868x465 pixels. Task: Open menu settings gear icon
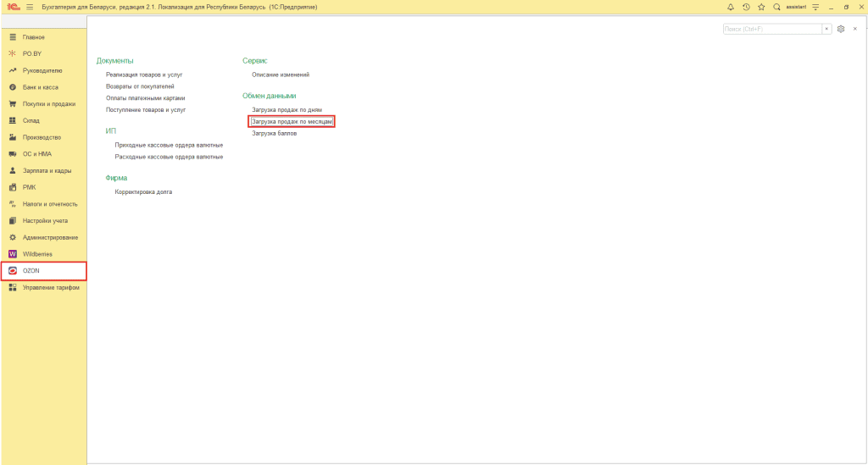[x=841, y=29]
